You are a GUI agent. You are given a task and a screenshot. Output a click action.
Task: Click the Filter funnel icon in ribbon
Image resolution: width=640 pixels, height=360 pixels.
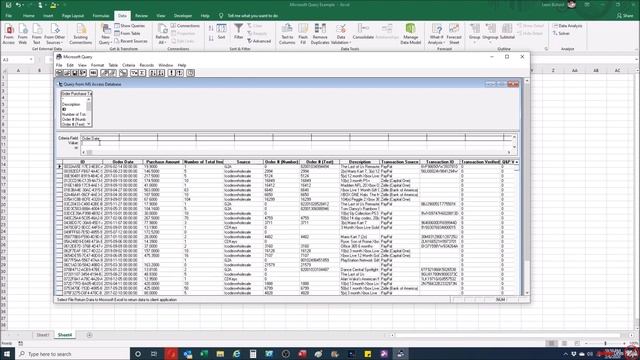coord(238,32)
